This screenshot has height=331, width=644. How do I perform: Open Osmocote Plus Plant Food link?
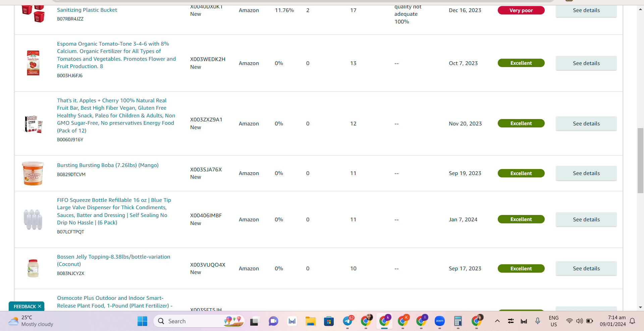click(115, 302)
